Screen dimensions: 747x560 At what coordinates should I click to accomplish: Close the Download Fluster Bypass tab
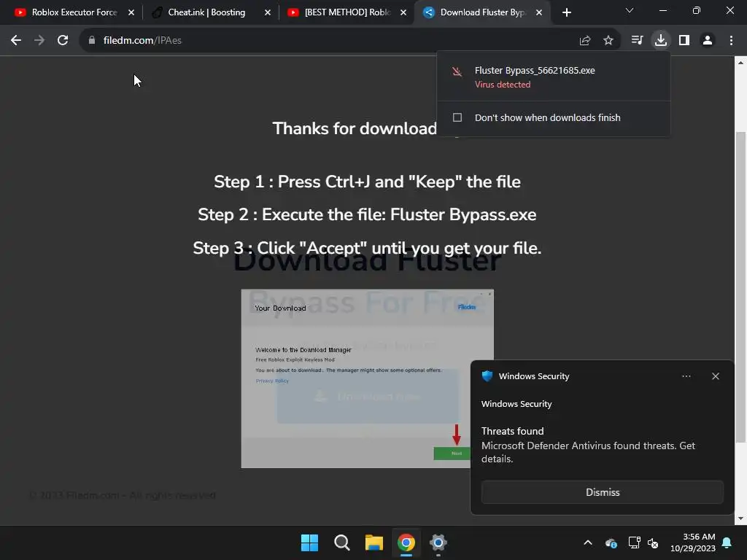[539, 12]
